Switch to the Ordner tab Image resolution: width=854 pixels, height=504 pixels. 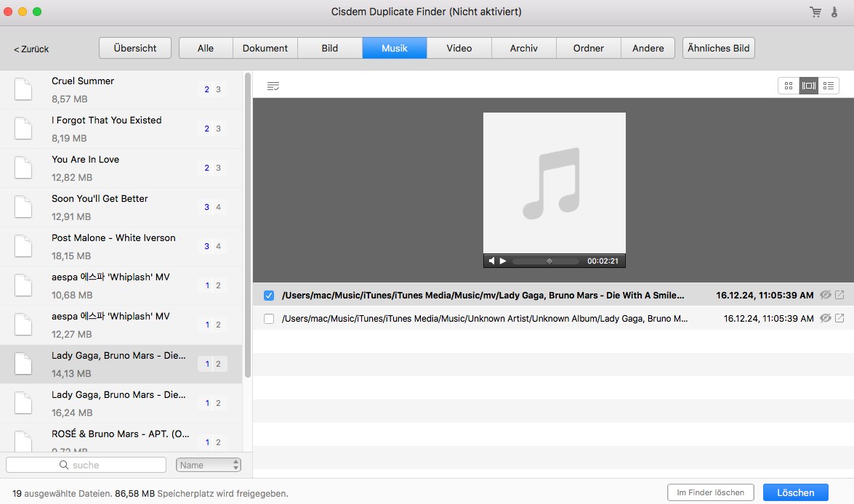[588, 48]
